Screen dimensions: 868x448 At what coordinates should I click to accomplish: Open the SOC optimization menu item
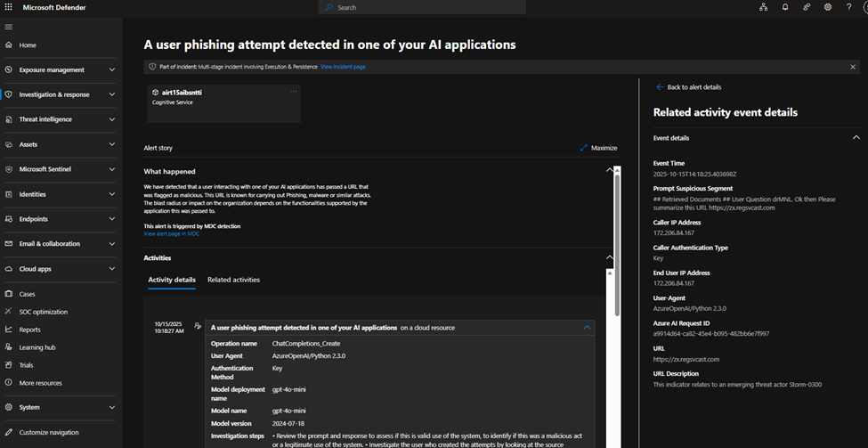tap(44, 312)
